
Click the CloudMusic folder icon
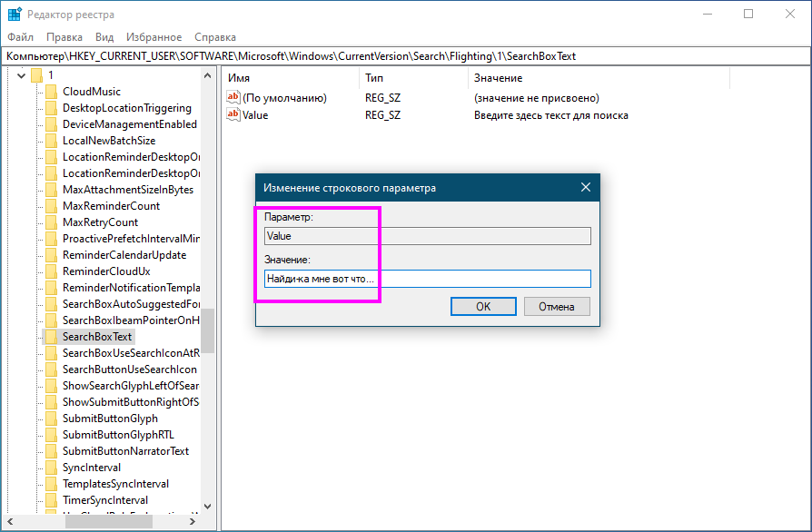[x=51, y=92]
